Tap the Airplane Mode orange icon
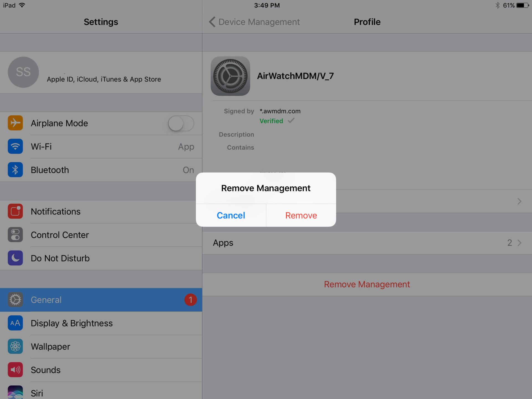Viewport: 532px width, 399px height. 15,123
